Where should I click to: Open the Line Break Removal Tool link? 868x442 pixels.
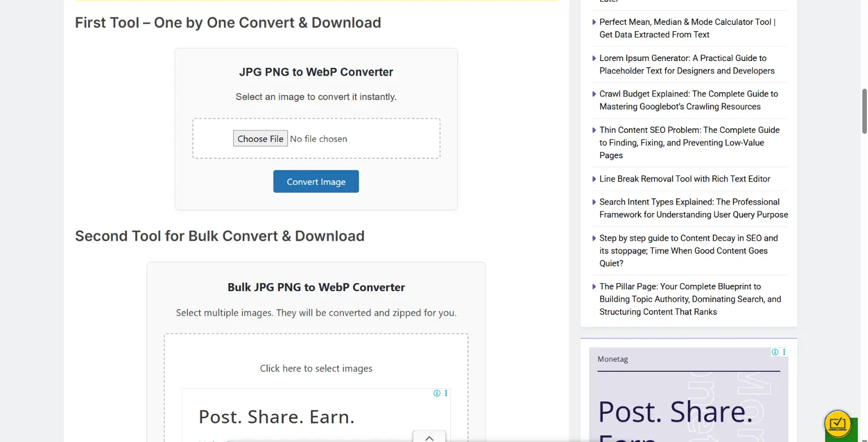tap(685, 179)
